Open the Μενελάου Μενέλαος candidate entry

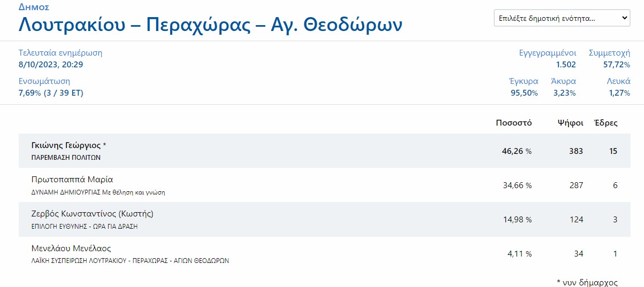[x=71, y=249]
